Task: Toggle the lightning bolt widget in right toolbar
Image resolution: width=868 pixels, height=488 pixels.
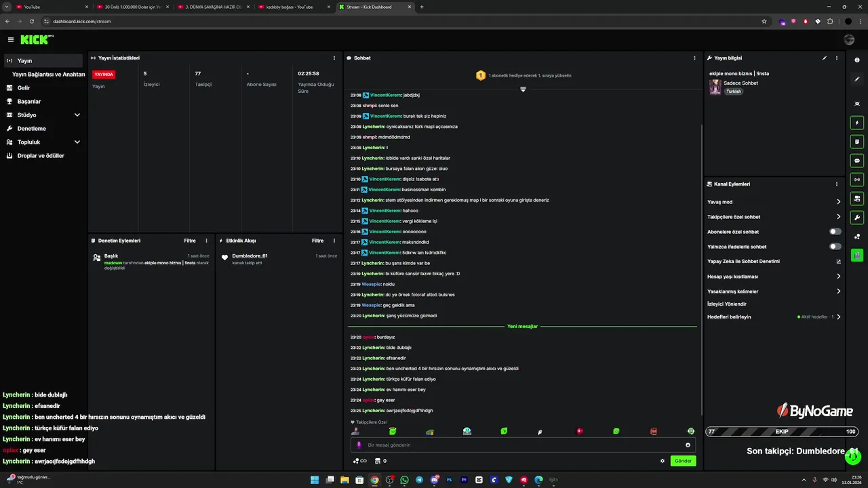Action: pyautogui.click(x=857, y=123)
